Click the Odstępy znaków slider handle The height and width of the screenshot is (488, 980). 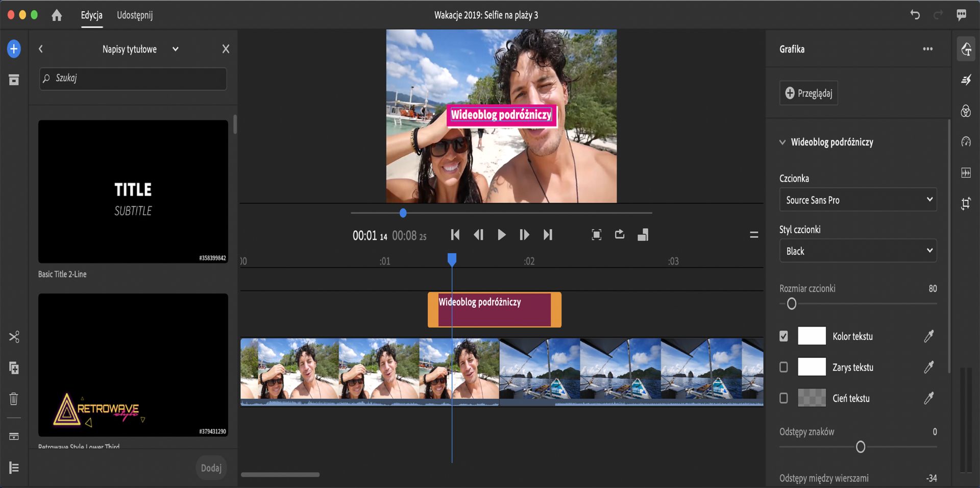(861, 447)
